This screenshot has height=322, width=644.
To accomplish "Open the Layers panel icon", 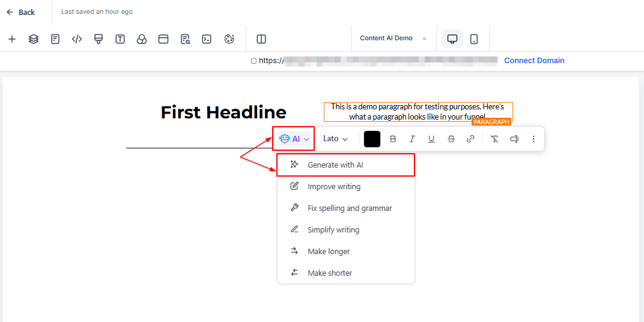I will coord(34,39).
